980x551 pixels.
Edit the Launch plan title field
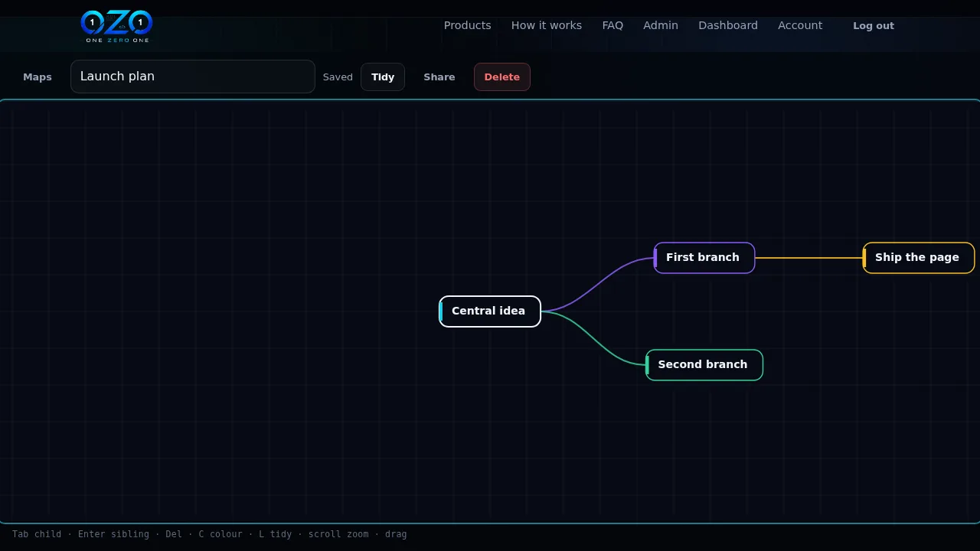click(x=193, y=77)
